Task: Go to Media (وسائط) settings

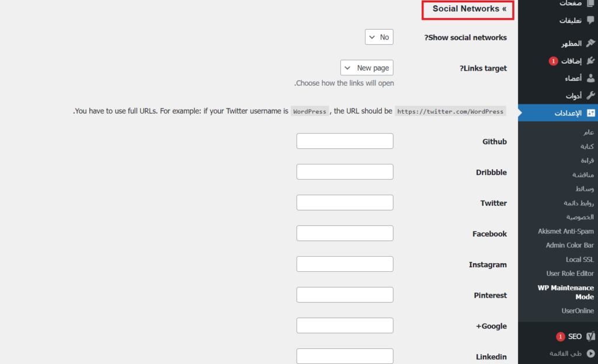Action: coord(585,188)
